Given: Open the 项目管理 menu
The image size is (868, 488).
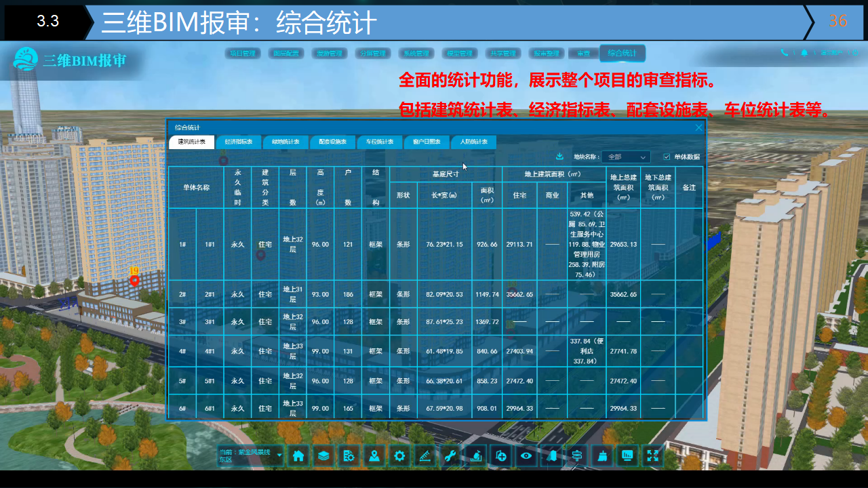Looking at the screenshot, I should pos(243,54).
